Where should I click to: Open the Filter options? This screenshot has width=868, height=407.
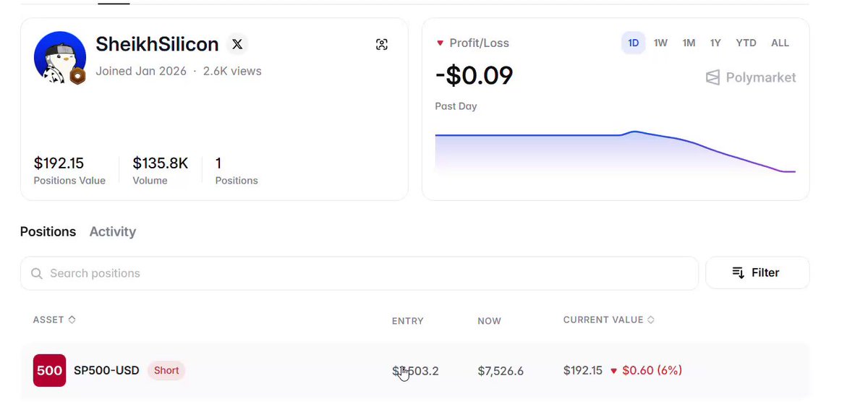click(757, 273)
